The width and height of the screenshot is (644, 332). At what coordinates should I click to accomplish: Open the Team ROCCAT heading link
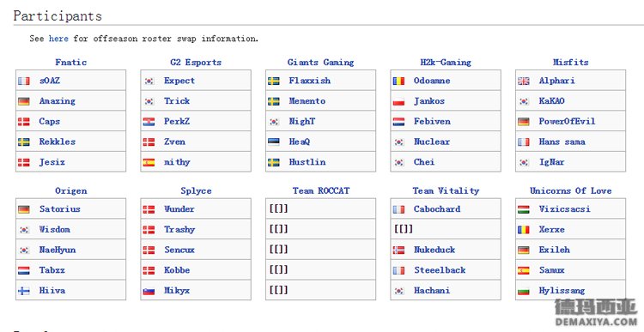[321, 190]
